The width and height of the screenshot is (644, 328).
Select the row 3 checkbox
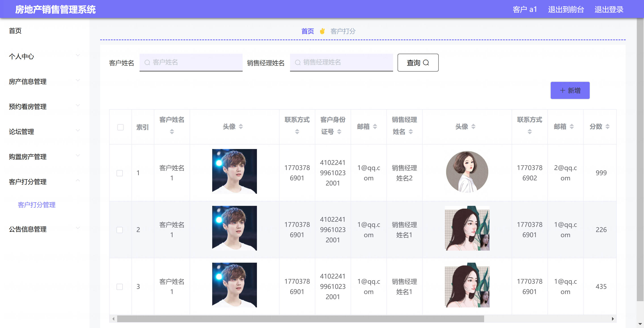120,286
